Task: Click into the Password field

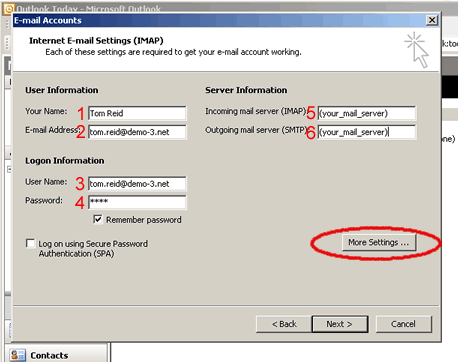Action: pos(137,202)
